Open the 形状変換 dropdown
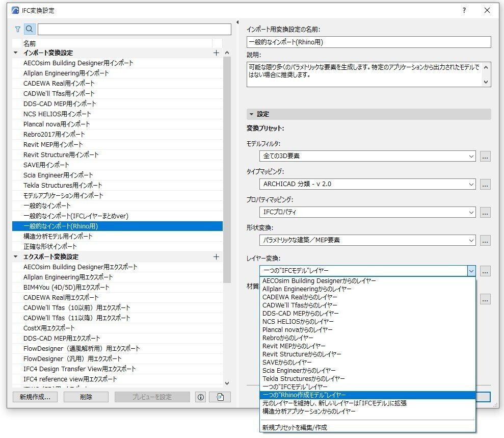The width and height of the screenshot is (504, 438). pyautogui.click(x=367, y=240)
